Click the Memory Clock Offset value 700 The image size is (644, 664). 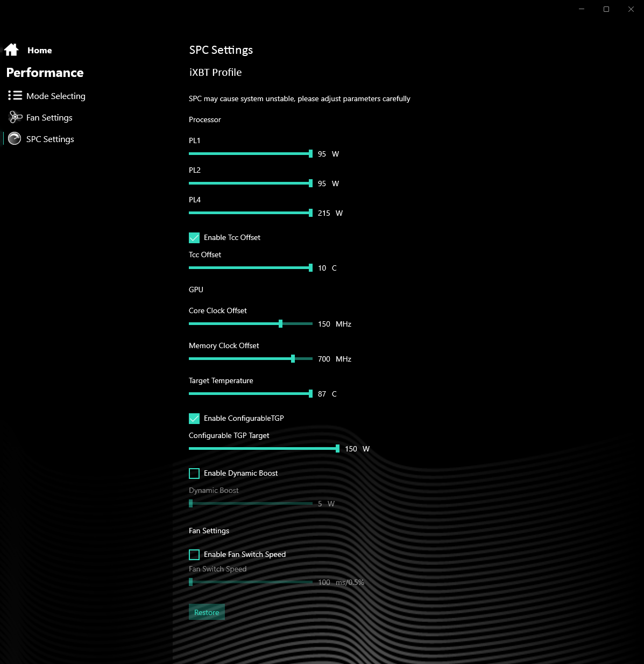tap(324, 359)
